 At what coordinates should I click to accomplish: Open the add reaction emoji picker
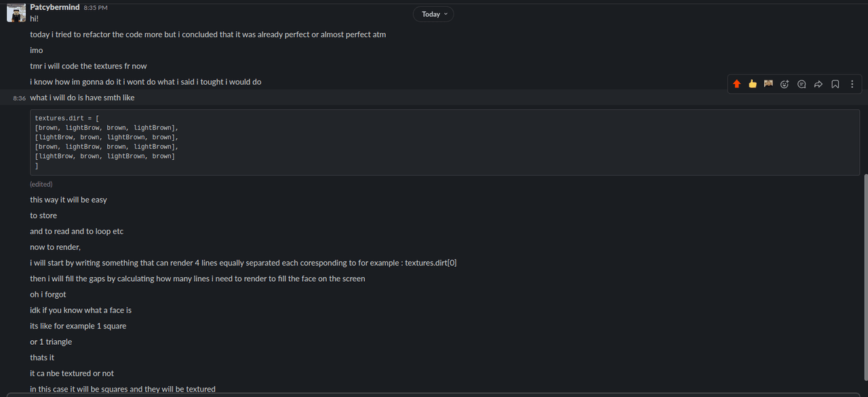coord(785,84)
